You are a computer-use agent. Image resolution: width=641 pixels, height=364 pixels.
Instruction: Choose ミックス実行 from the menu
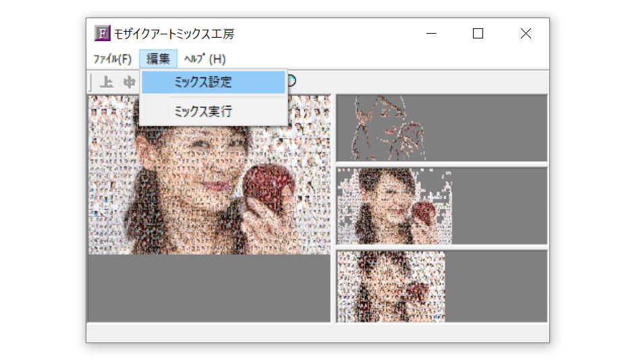[x=213, y=111]
